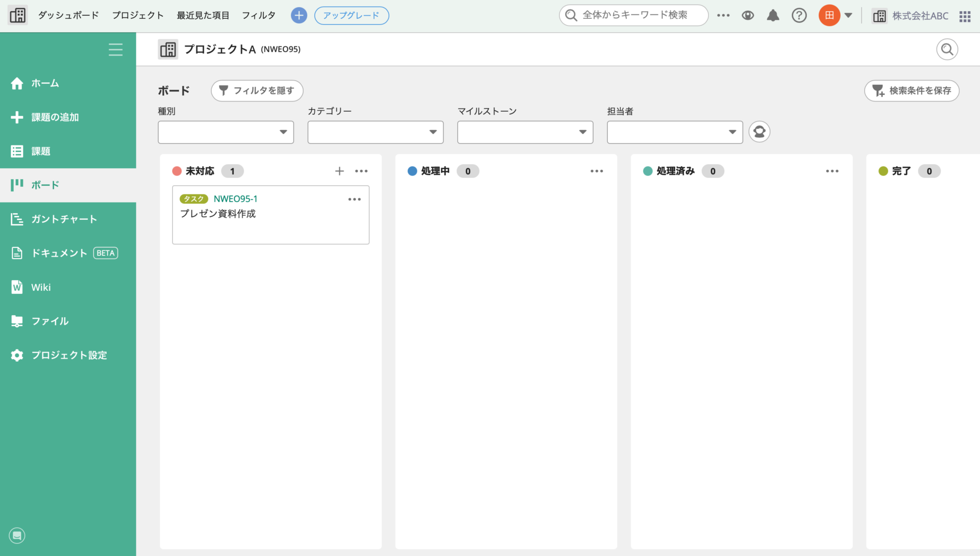Open the 課題の追加 icon in the sidebar
980x556 pixels.
17,117
